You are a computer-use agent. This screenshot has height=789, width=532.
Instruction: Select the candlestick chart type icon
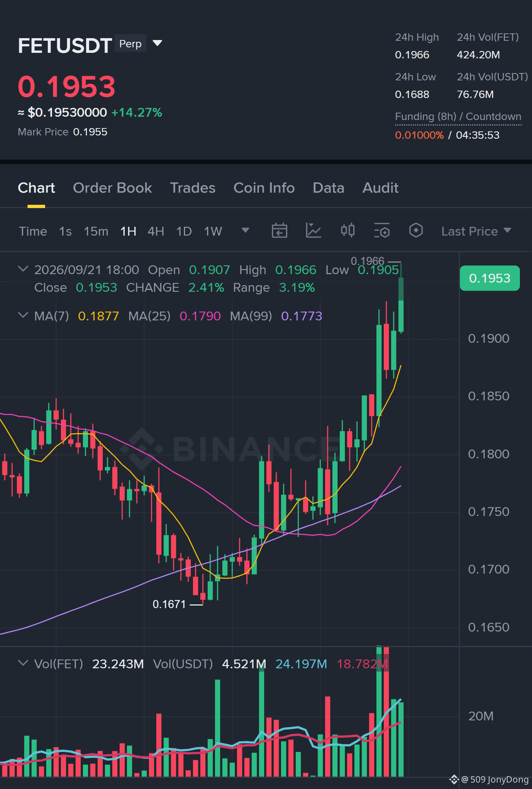tap(347, 231)
